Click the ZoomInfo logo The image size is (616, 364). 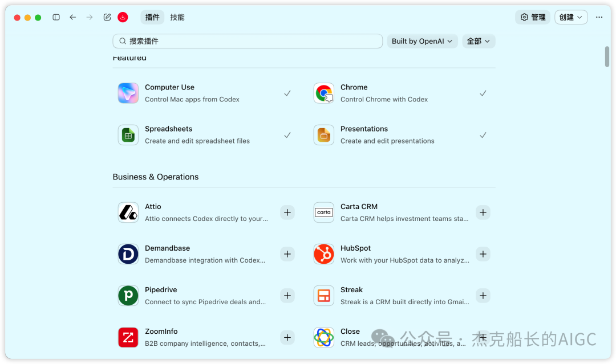click(x=128, y=337)
